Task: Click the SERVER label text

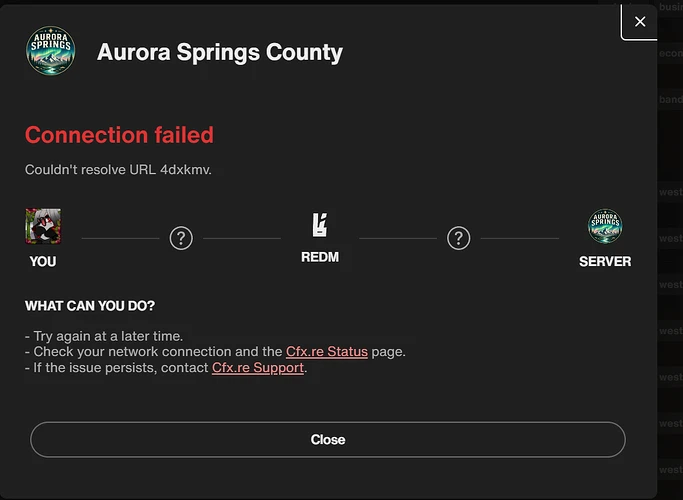Action: point(605,261)
